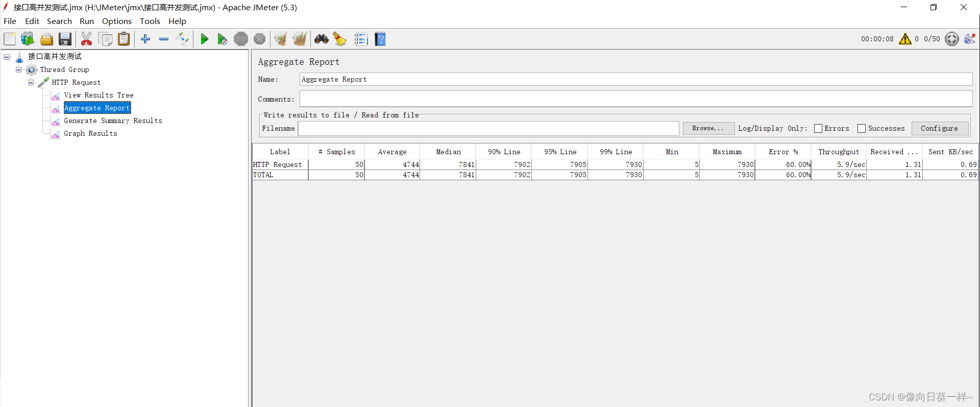The width and height of the screenshot is (980, 407).
Task: Open the Help menu
Action: [x=177, y=21]
